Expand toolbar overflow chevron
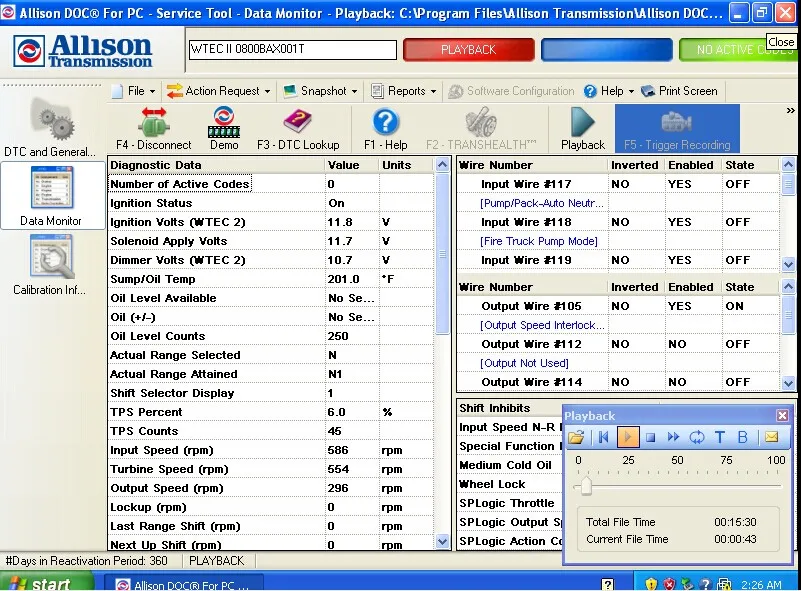 [x=790, y=110]
